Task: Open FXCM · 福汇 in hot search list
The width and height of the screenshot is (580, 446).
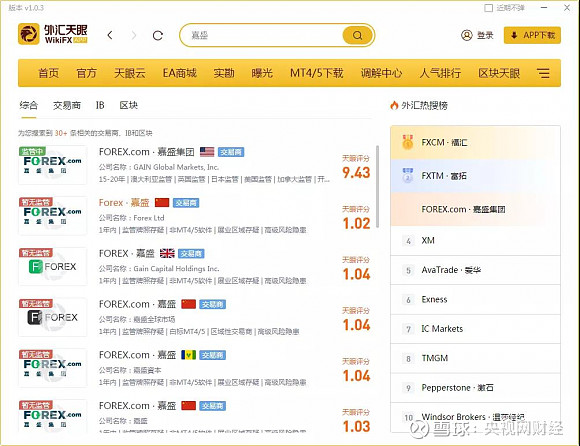Action: 475,142
